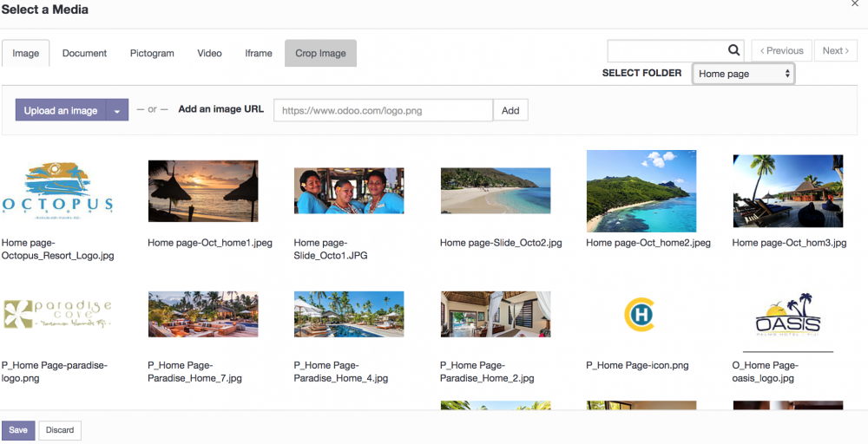Screen dimensions: 868x444
Task: Click filename 'Home page-Oct_home1.jpeg'
Action: pyautogui.click(x=210, y=243)
